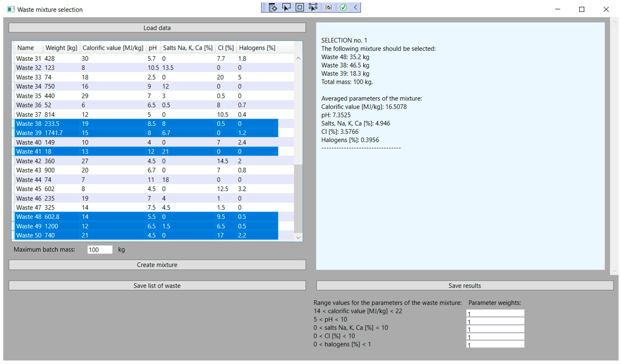Click the pH column header
Image resolution: width=621 pixels, height=364 pixels.
(x=153, y=48)
